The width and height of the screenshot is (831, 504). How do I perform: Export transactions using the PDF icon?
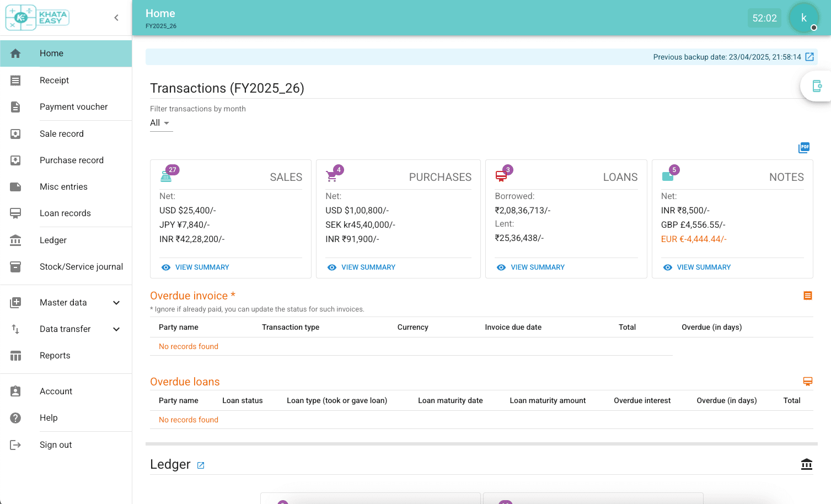pyautogui.click(x=803, y=147)
